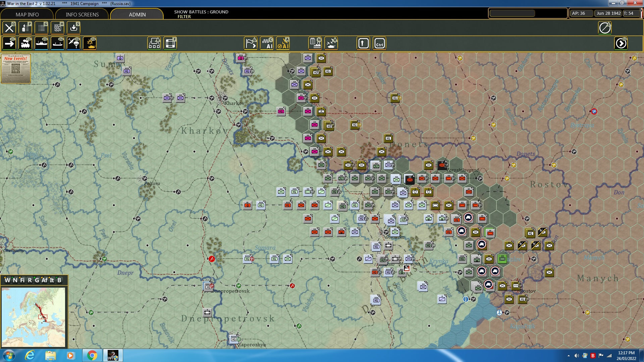Viewport: 644px width, 362px height.
Task: Click the build unit icon (B)
Action: [x=154, y=44]
